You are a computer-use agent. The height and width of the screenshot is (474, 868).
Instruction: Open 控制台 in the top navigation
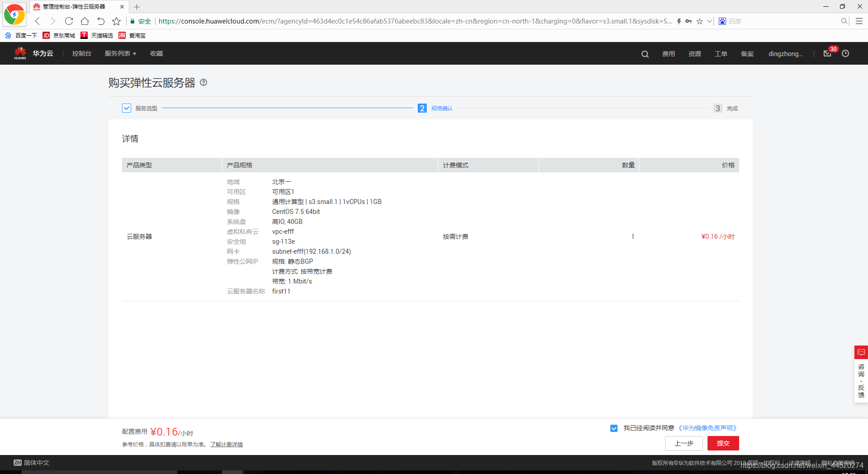[x=82, y=53]
